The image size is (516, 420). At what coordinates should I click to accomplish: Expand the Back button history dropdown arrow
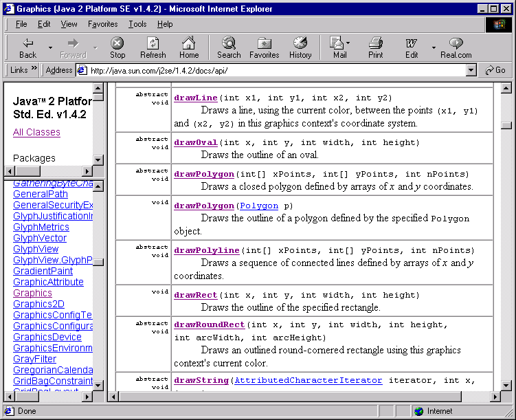pyautogui.click(x=50, y=47)
